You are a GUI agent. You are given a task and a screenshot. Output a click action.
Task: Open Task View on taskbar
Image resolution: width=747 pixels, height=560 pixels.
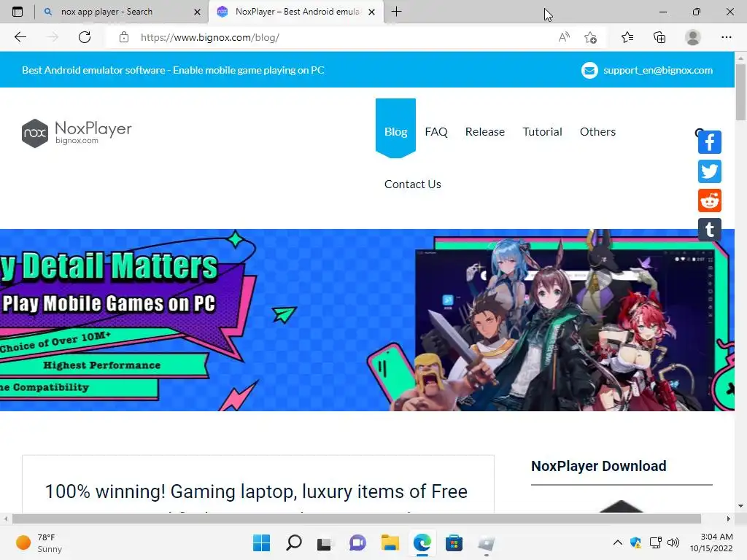325,542
